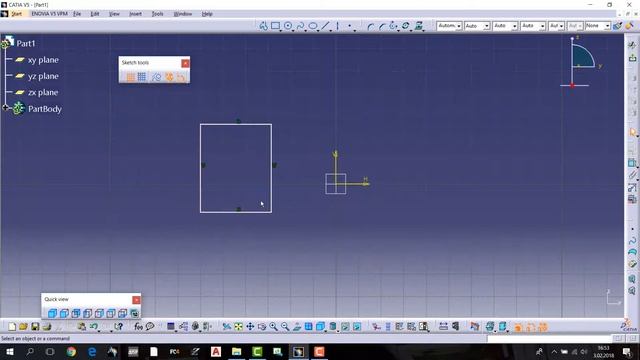This screenshot has width=640, height=360.
Task: Click the last icon in Quick view
Action: [x=134, y=313]
